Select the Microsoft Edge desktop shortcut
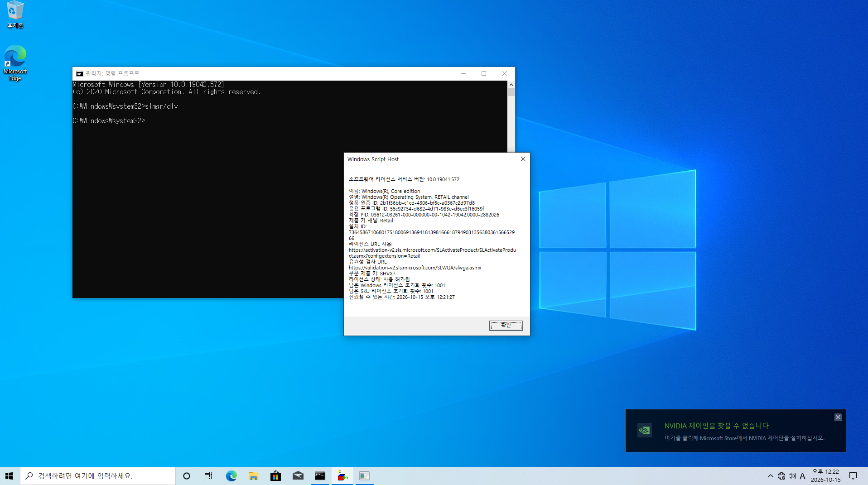868x485 pixels. pos(15,62)
